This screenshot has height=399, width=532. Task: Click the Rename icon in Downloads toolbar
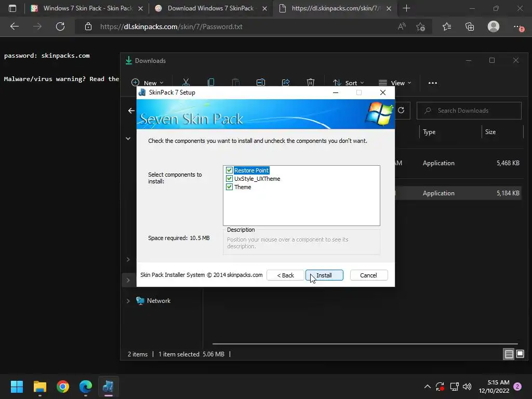pos(261,83)
